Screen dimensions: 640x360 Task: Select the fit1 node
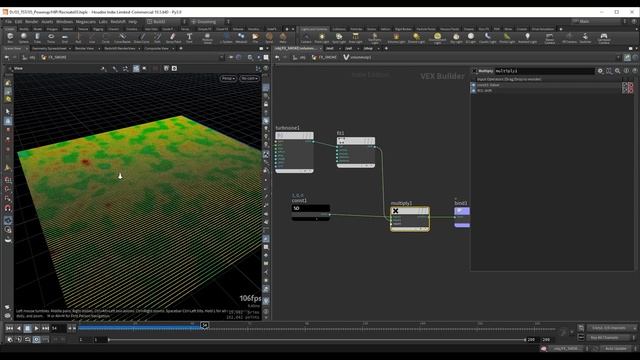click(356, 152)
